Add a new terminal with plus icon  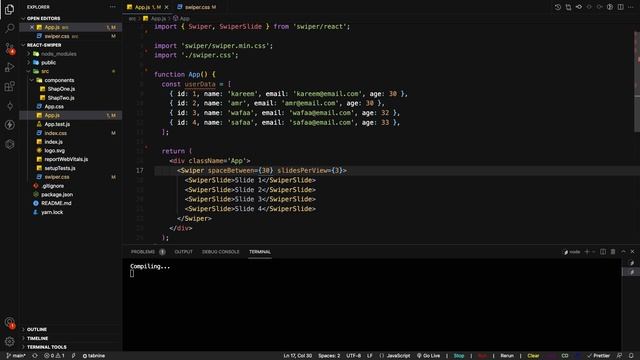[x=587, y=252]
